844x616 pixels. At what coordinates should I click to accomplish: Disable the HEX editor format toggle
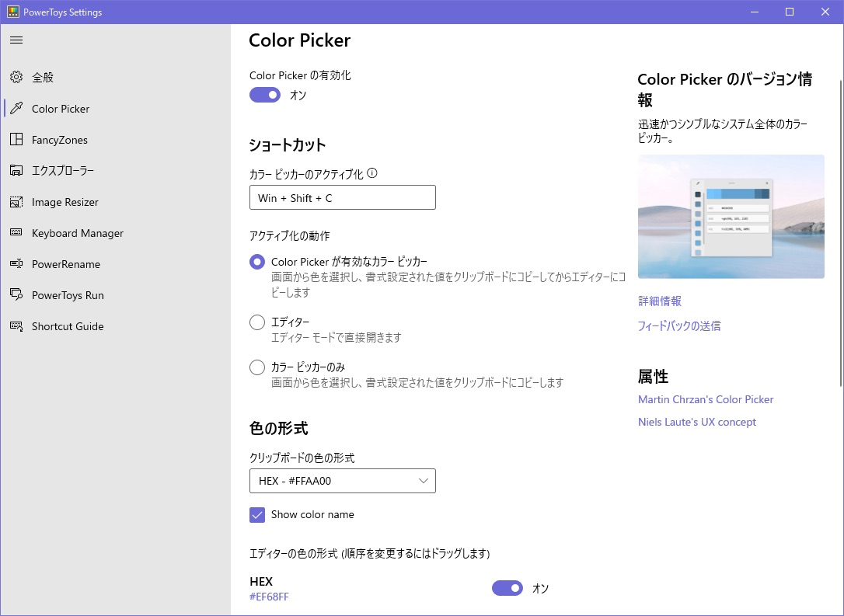coord(507,588)
